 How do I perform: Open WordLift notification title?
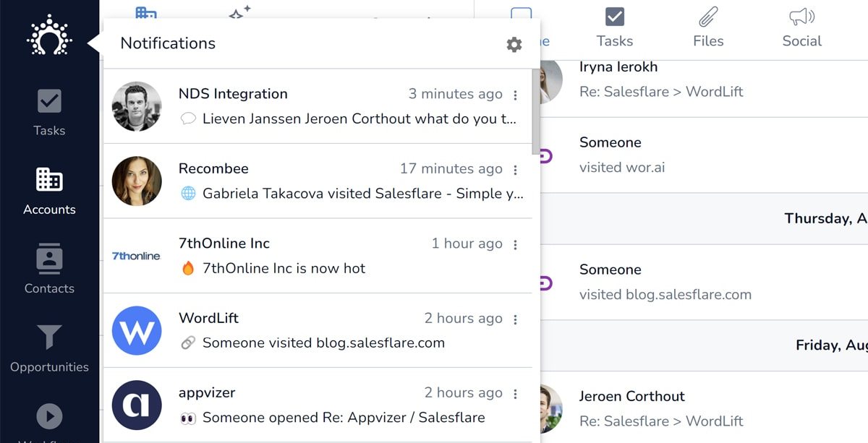point(208,318)
